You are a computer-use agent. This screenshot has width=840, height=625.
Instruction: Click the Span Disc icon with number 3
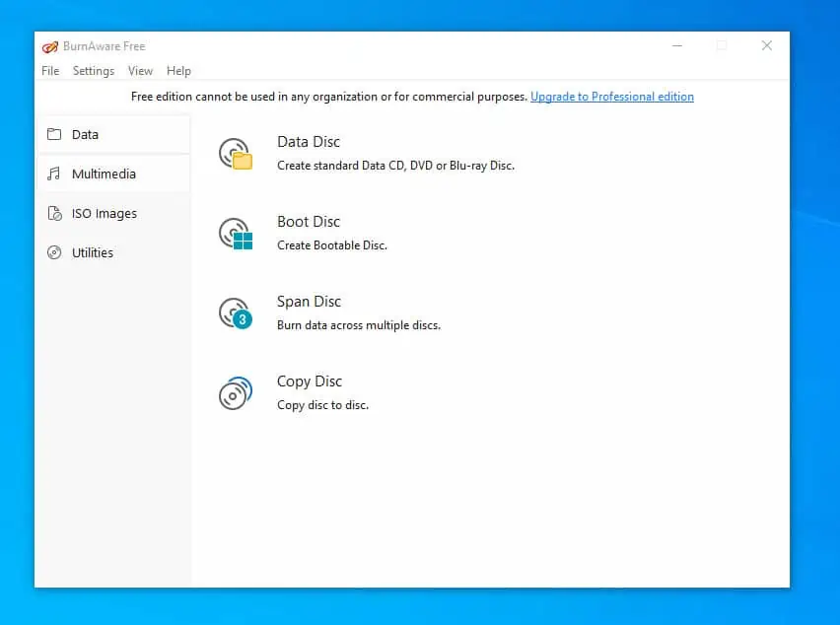(x=236, y=313)
